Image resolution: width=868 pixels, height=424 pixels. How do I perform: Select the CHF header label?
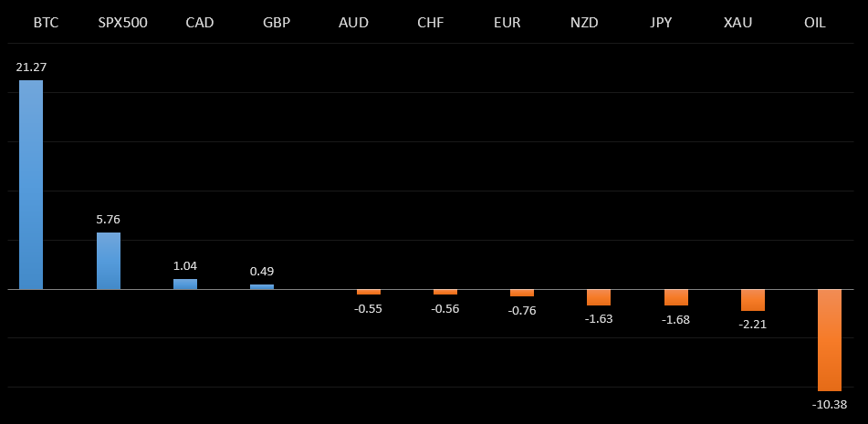coord(430,22)
